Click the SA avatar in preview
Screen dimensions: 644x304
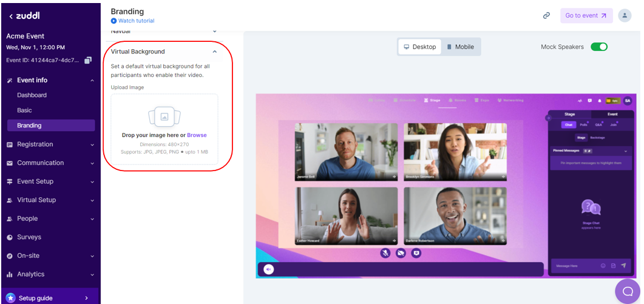coord(628,100)
